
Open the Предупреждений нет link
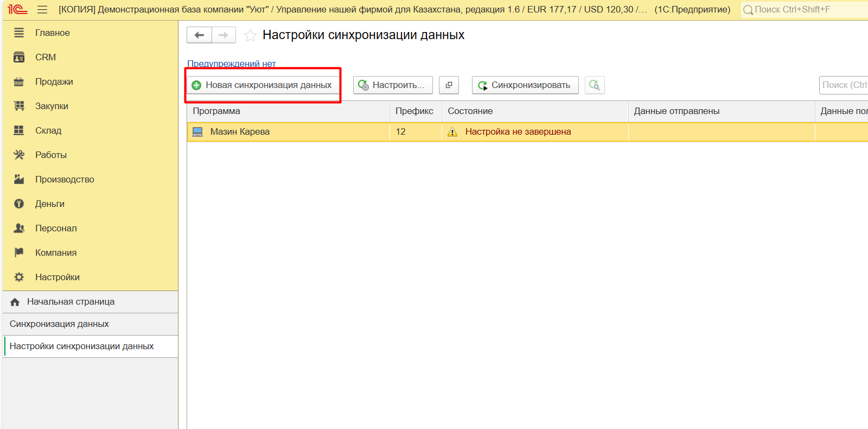pos(232,64)
